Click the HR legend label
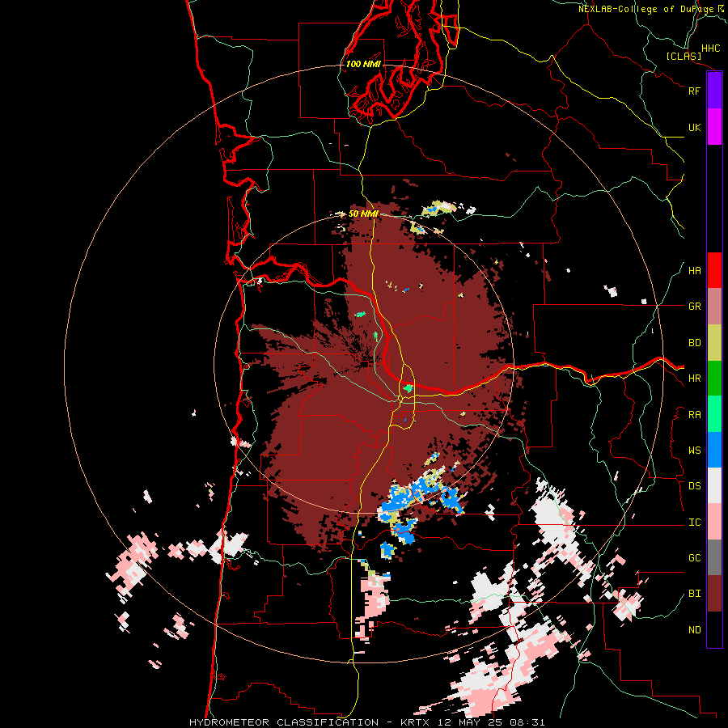The height and width of the screenshot is (728, 728). click(x=694, y=379)
